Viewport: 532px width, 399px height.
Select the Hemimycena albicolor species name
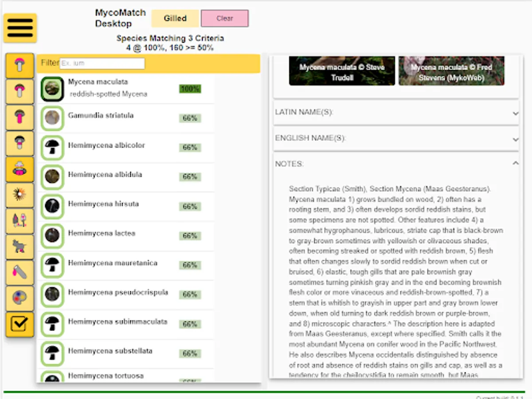[x=106, y=145]
